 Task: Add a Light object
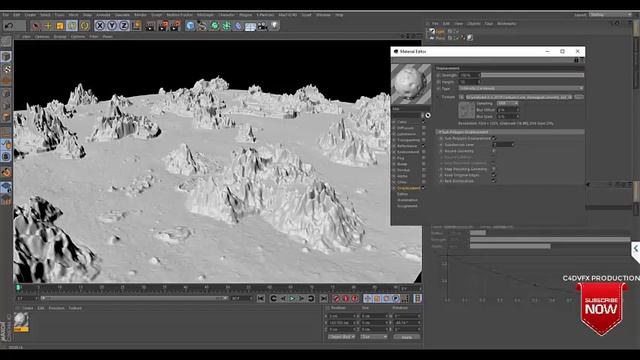click(x=274, y=26)
